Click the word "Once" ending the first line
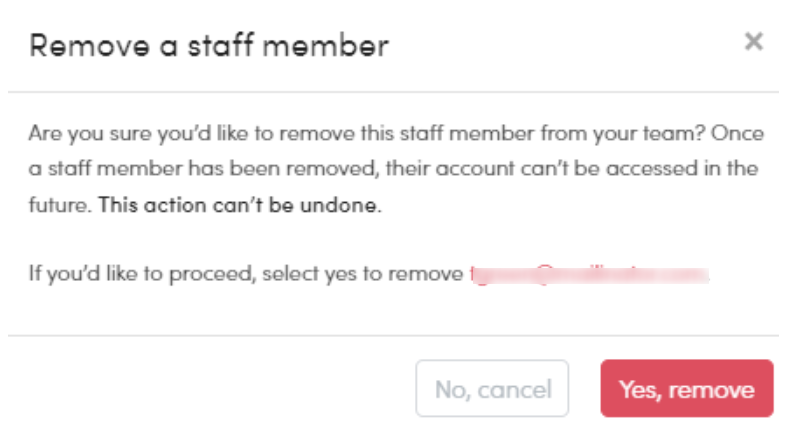The width and height of the screenshot is (792, 438). coord(736,133)
